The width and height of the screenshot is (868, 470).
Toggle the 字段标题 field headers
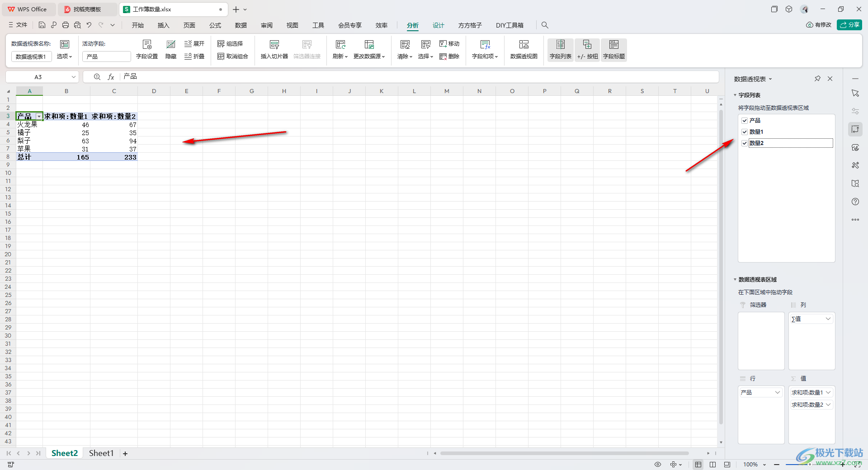(614, 49)
